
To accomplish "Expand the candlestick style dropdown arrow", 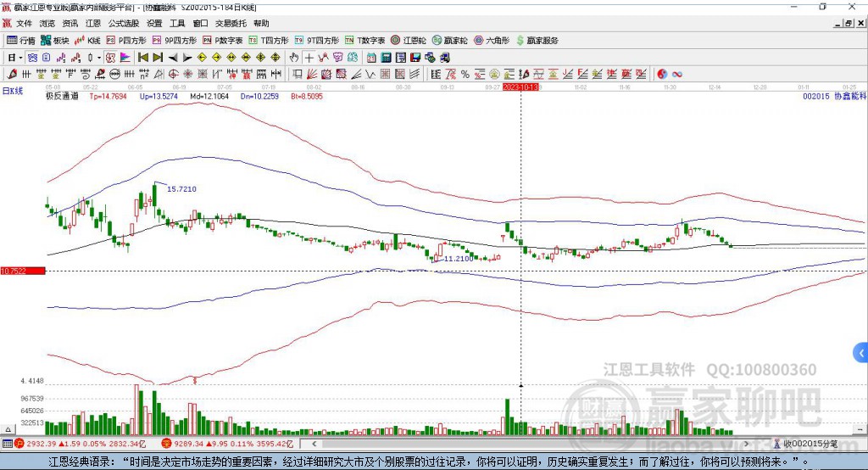I will click(99, 58).
